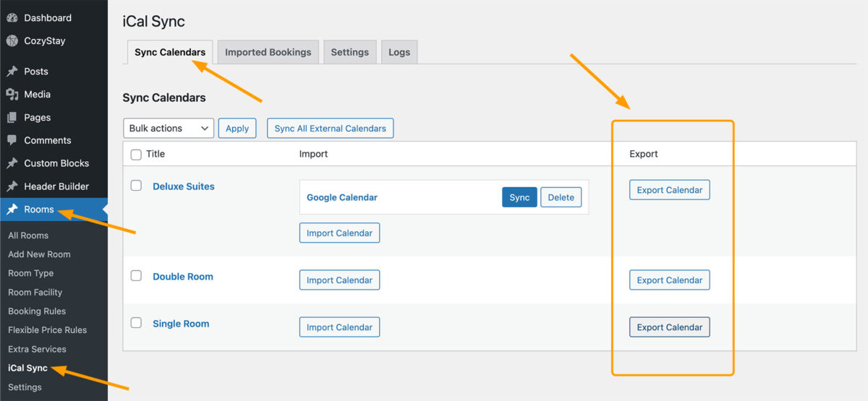Screen dimensions: 868x401
Task: Switch to the Settings tab
Action: [350, 52]
